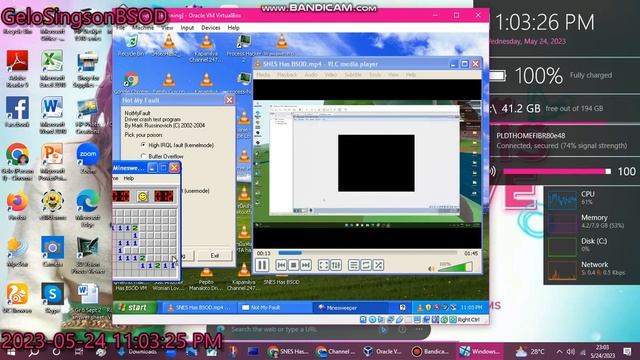Click the Minesweeper smiley face button
640x360 pixels.
142,196
